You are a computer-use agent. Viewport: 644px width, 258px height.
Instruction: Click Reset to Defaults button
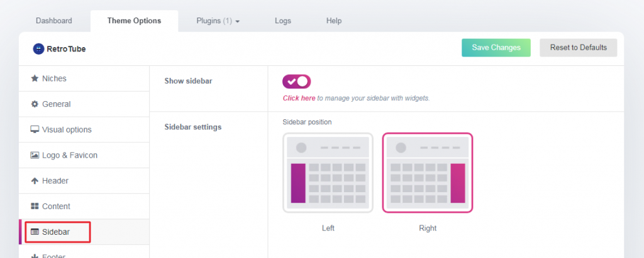tap(578, 48)
